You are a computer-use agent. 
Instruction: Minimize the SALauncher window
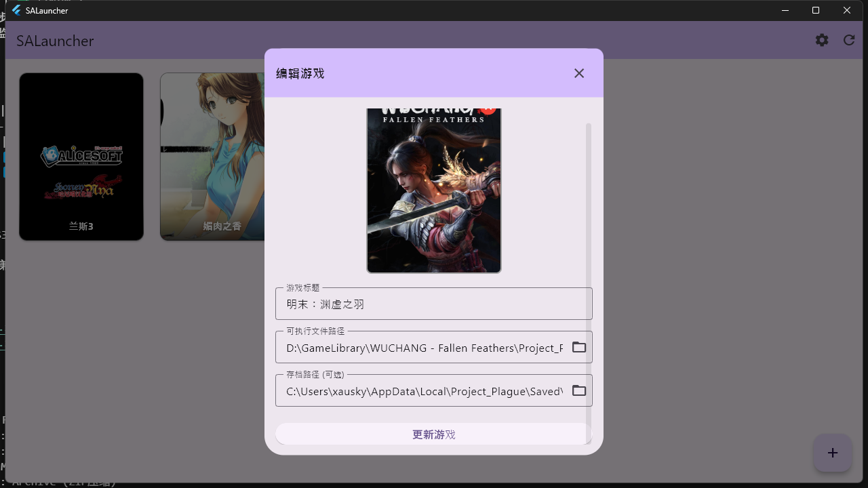(x=785, y=10)
